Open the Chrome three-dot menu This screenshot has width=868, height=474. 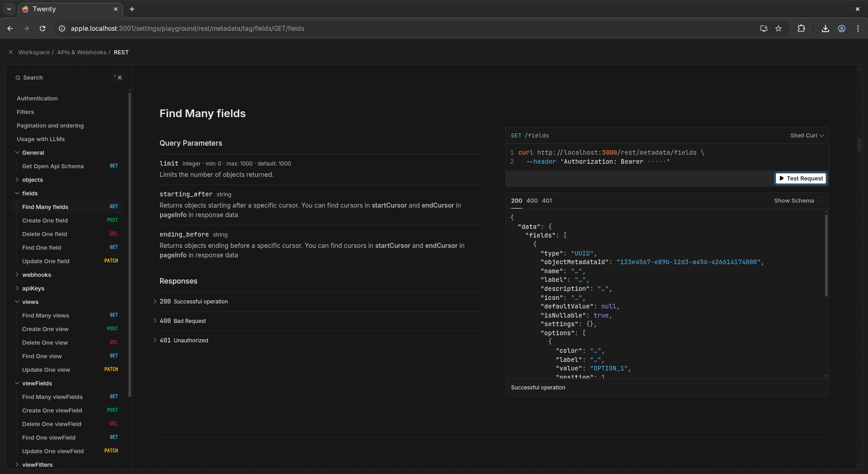pos(858,28)
